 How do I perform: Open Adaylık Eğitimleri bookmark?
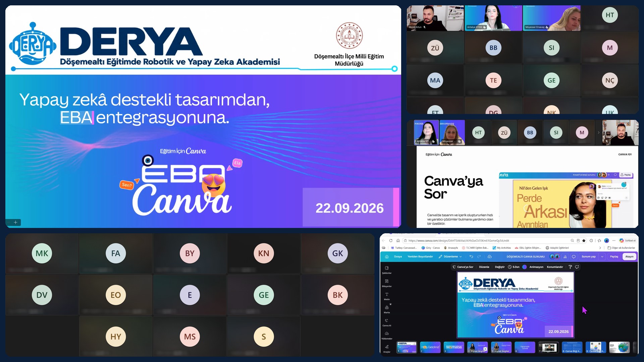(557, 248)
